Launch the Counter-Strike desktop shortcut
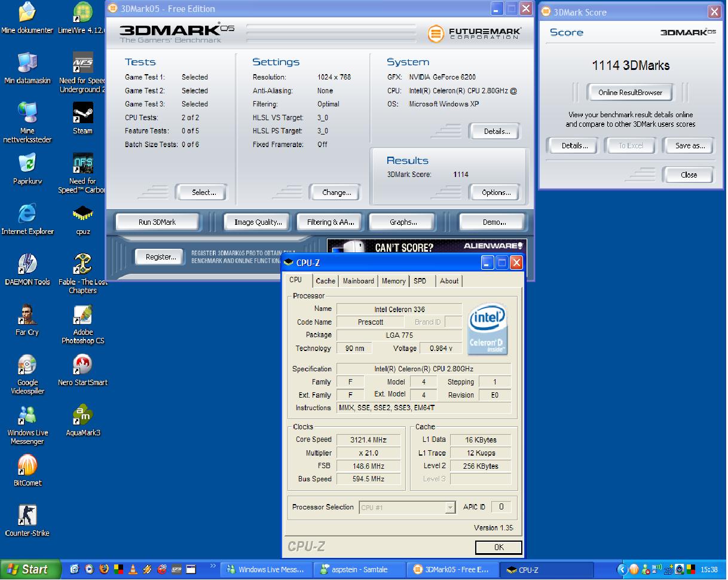The image size is (728, 580). coord(27,520)
